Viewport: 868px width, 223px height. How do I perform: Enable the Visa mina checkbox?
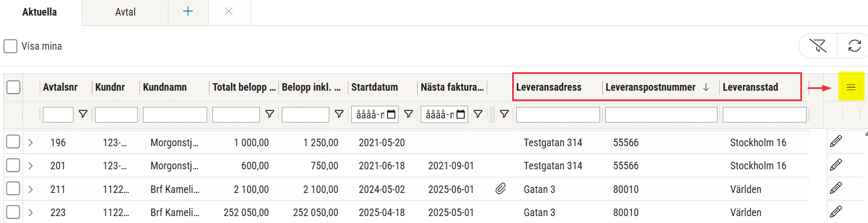click(10, 46)
